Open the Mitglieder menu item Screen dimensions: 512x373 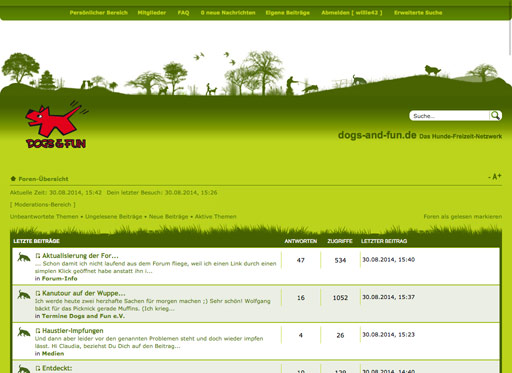[x=152, y=13]
